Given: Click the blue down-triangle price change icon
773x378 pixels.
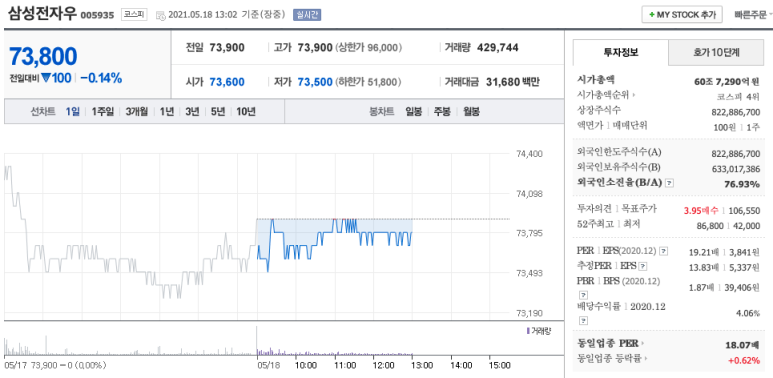Looking at the screenshot, I should pos(46,78).
